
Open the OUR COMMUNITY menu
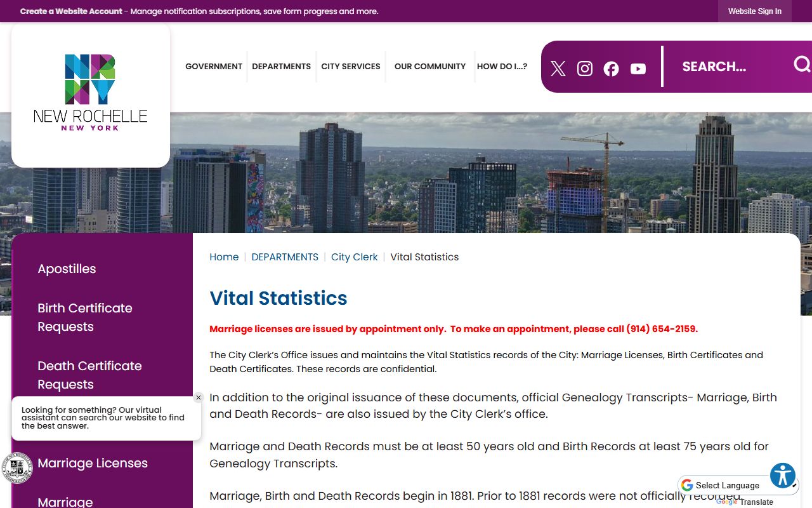430,66
